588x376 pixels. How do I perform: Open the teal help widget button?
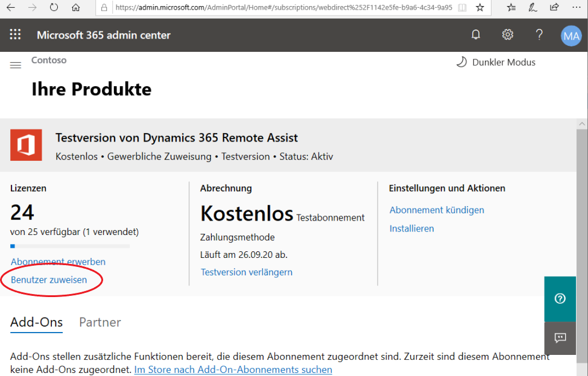tap(560, 299)
